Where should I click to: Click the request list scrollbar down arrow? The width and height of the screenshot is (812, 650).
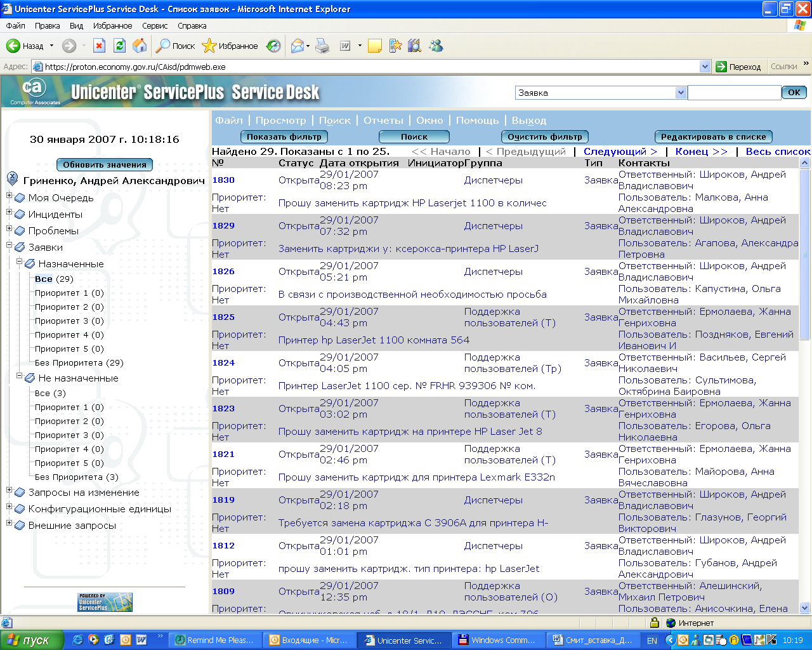pos(805,607)
